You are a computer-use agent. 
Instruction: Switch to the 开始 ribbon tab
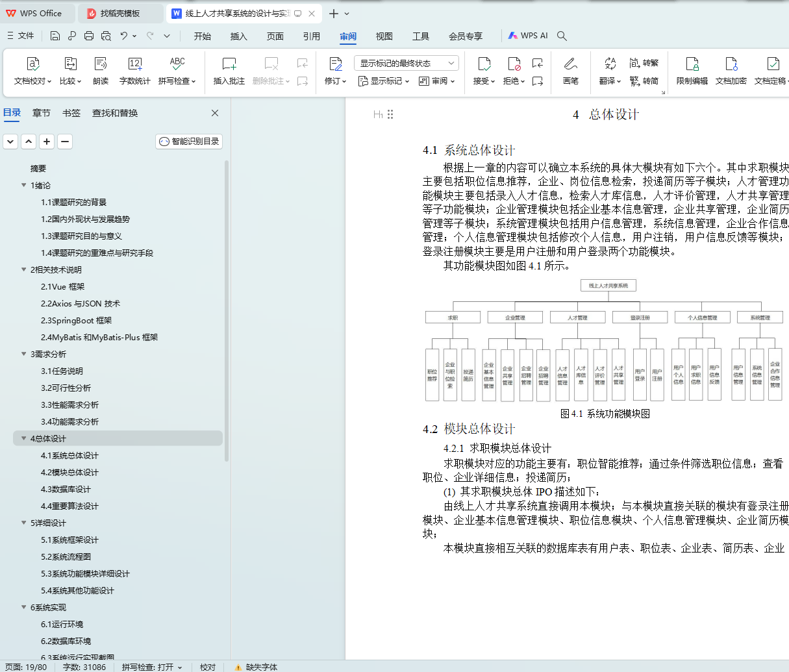coord(203,36)
